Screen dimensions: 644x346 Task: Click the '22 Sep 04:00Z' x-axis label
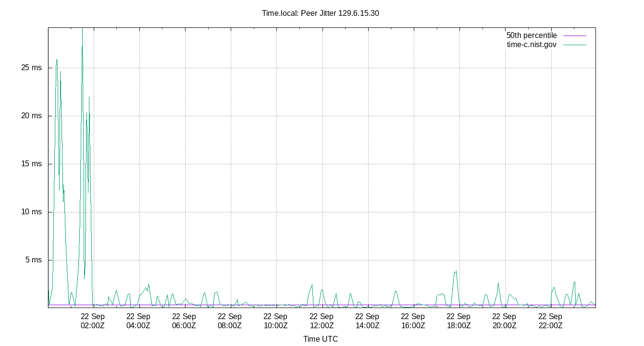point(138,321)
